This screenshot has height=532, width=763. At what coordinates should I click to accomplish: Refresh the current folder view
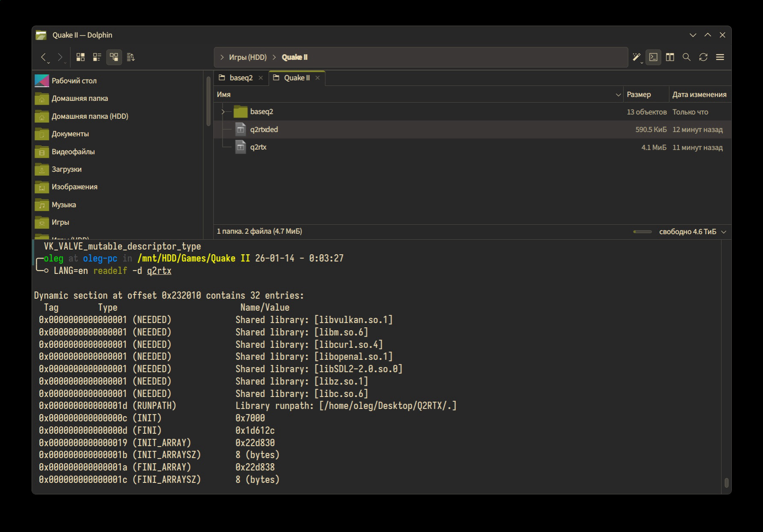[x=703, y=57]
